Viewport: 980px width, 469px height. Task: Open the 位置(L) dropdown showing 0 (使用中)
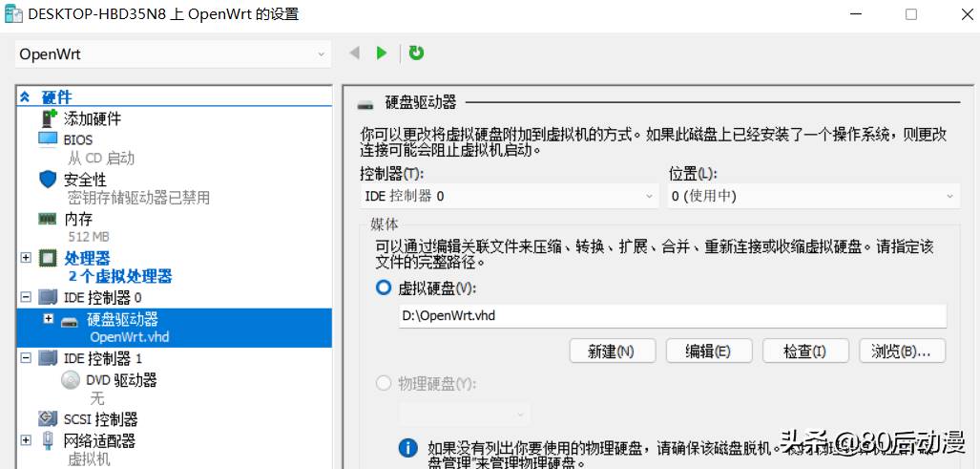813,197
